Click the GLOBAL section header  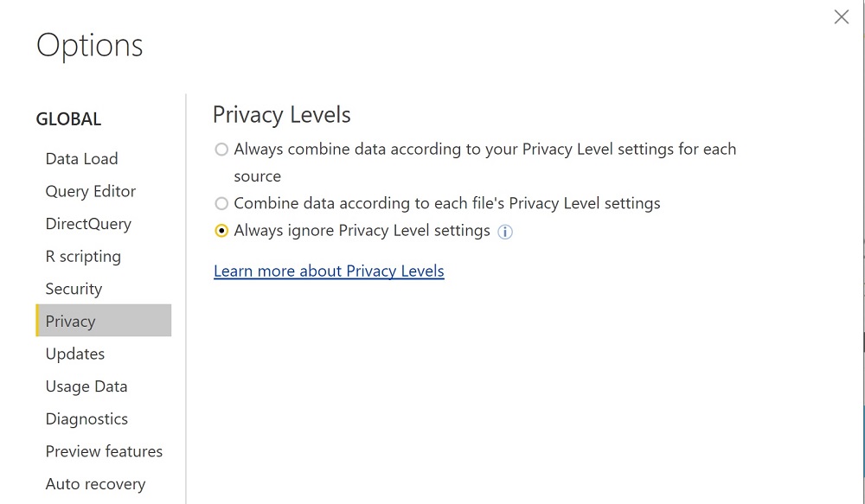tap(68, 119)
